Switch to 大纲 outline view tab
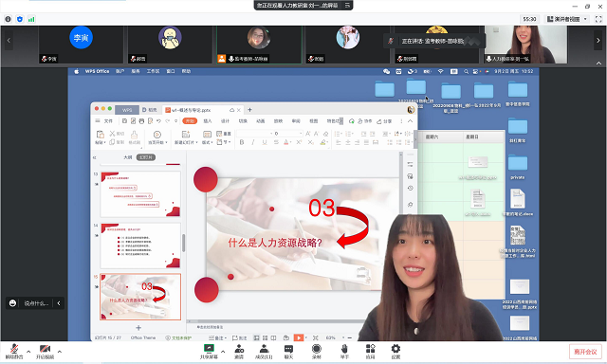607x364 pixels. pos(127,157)
